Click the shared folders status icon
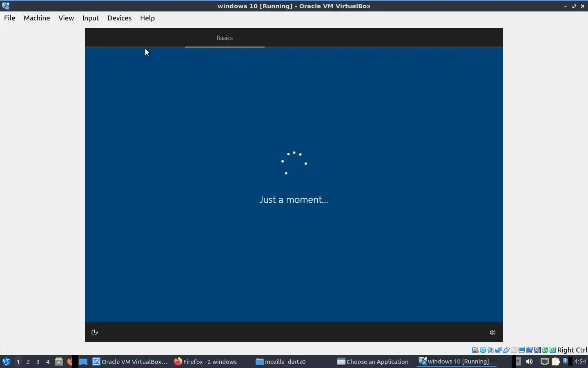Screen dimensions: 588x368 coord(514,350)
